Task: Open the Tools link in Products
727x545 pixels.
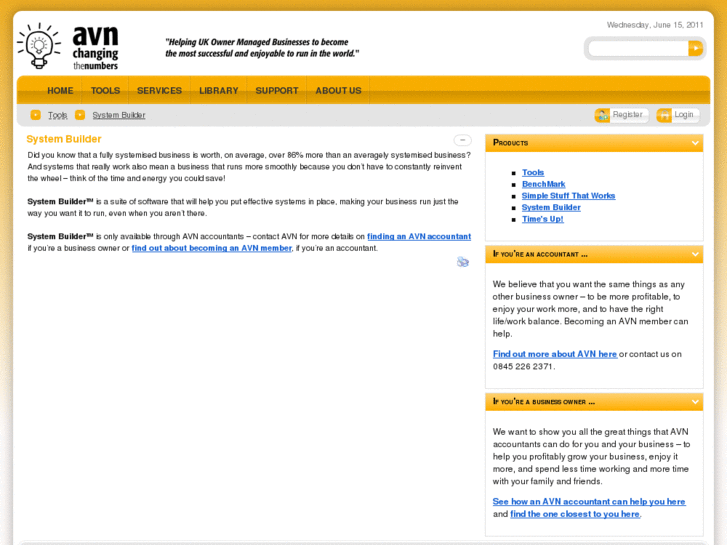Action: pos(533,173)
